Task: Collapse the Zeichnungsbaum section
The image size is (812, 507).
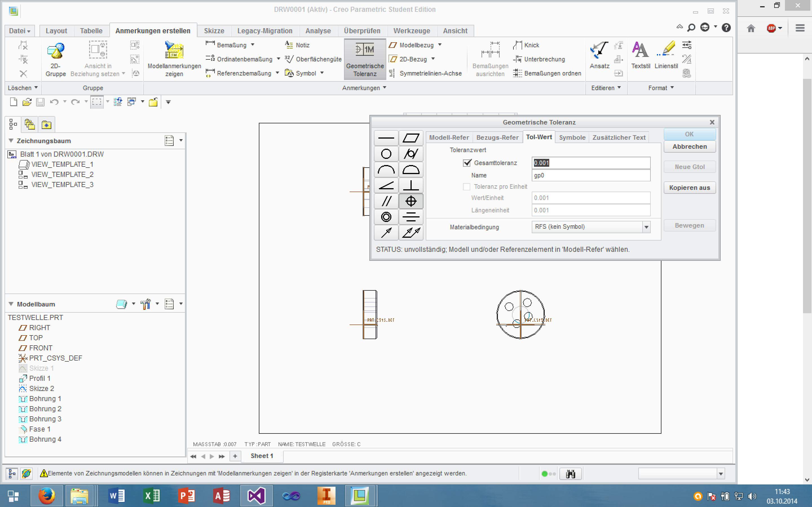Action: [11, 141]
